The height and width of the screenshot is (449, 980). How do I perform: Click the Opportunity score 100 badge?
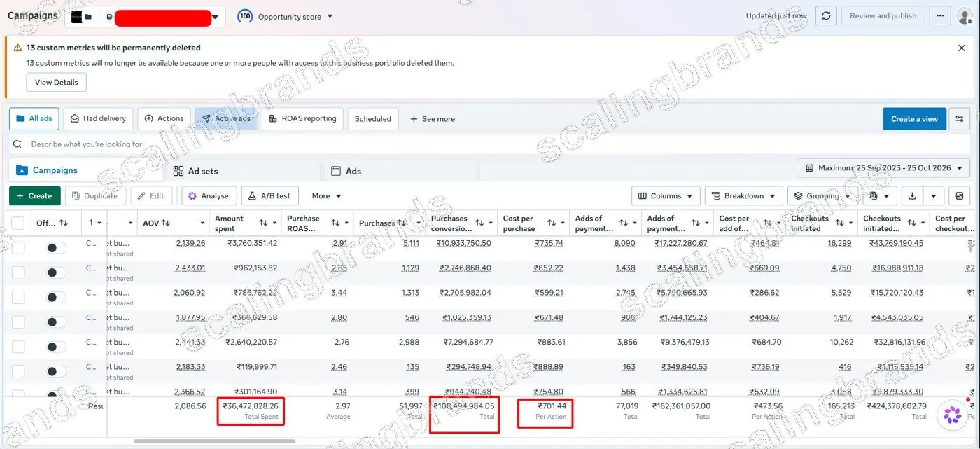pyautogui.click(x=245, y=16)
